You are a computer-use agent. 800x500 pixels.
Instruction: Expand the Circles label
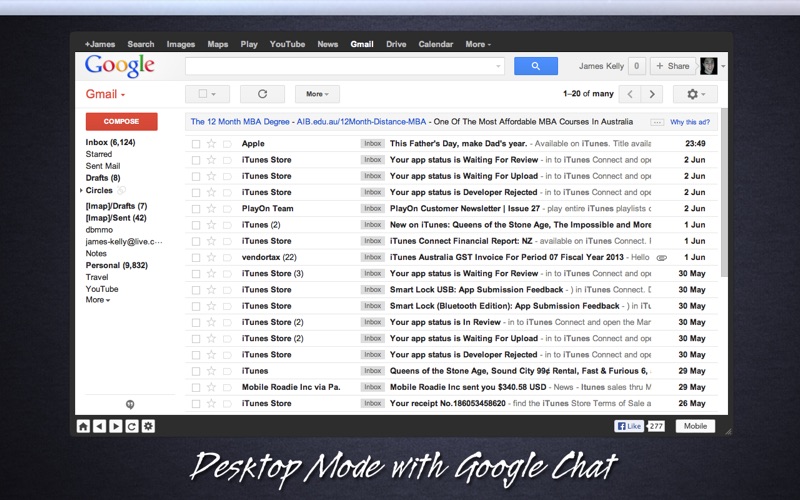pyautogui.click(x=81, y=190)
